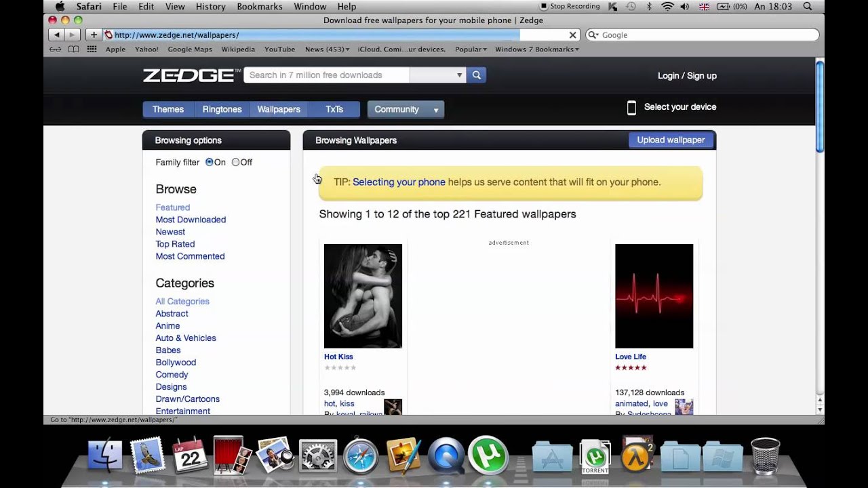Screen dimensions: 868x488
Task: Click the phone icon beside Select your device
Action: click(631, 107)
